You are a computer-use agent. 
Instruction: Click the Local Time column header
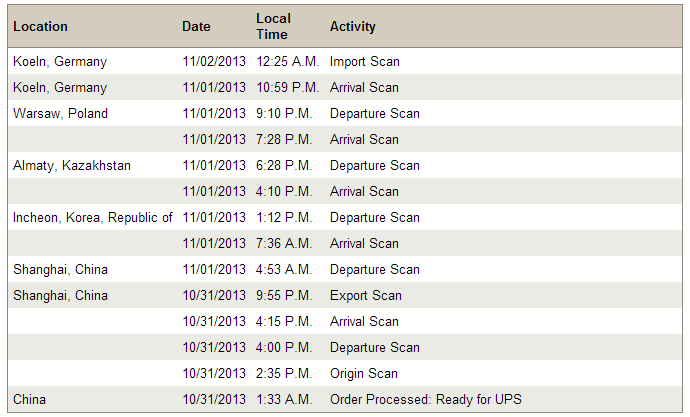pos(273,27)
